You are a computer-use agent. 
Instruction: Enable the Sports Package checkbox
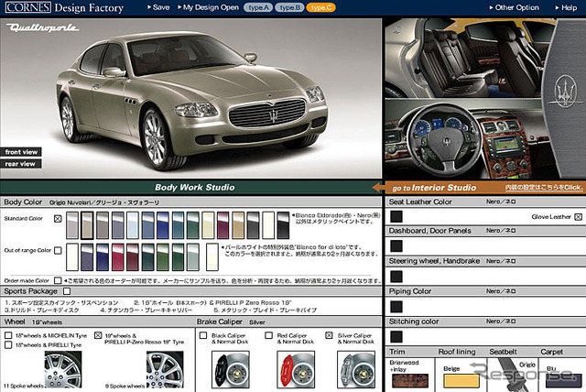pos(67,290)
